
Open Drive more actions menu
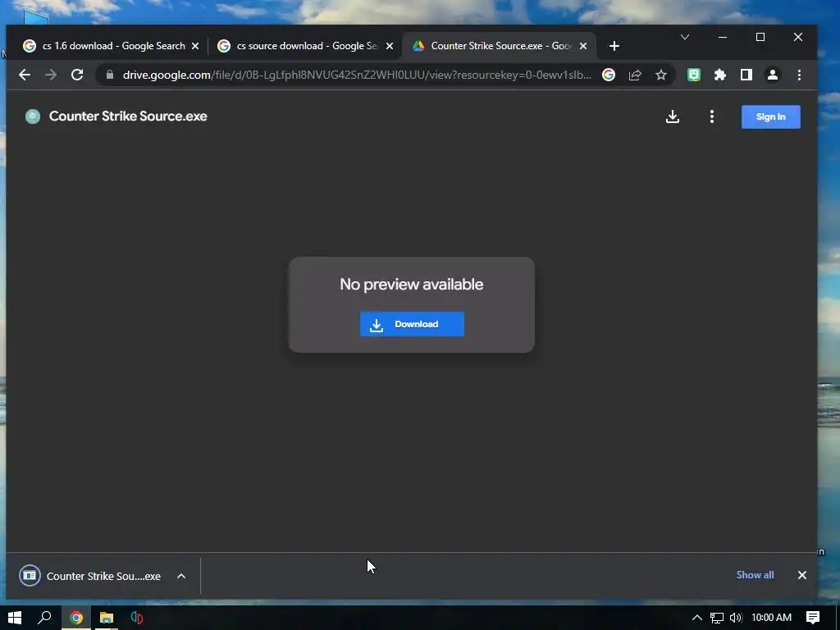coord(712,116)
